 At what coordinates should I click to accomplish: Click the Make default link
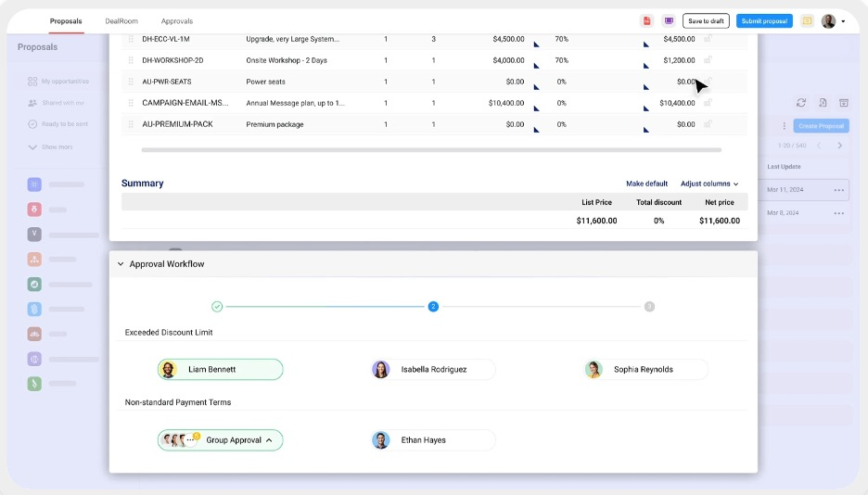pos(646,184)
